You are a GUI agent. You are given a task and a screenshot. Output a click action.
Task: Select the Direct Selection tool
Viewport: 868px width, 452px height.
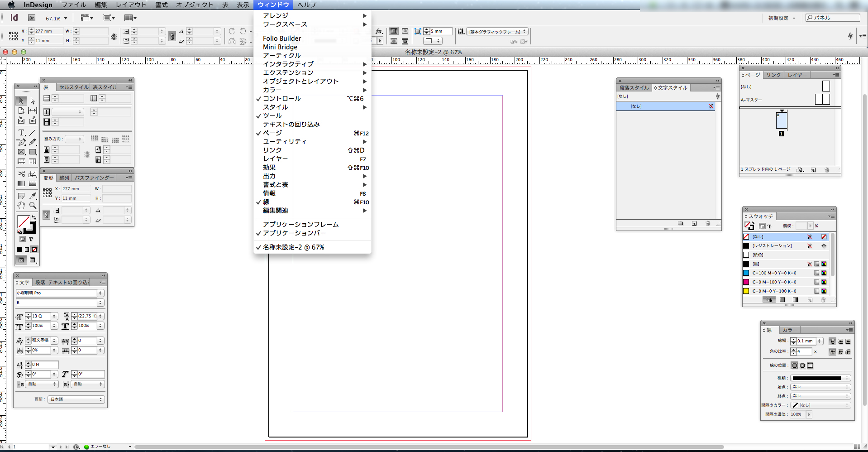click(33, 101)
